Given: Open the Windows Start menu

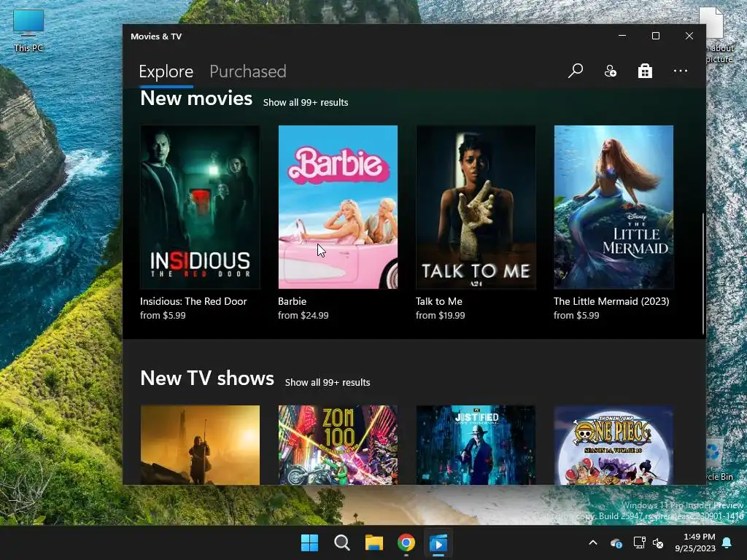Looking at the screenshot, I should (309, 542).
